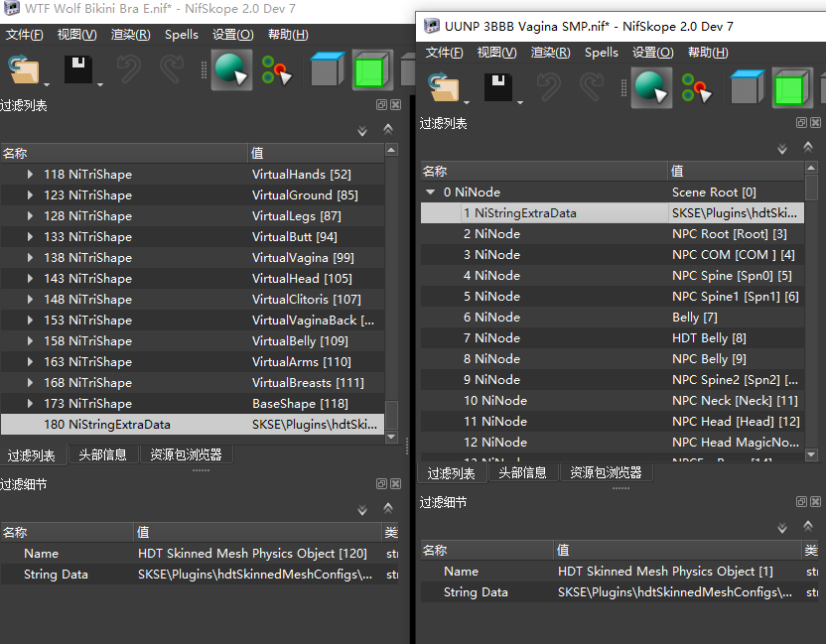Click Save floppy icon in UUNP window toolbar
Image resolution: width=826 pixels, height=644 pixels.
(x=497, y=87)
